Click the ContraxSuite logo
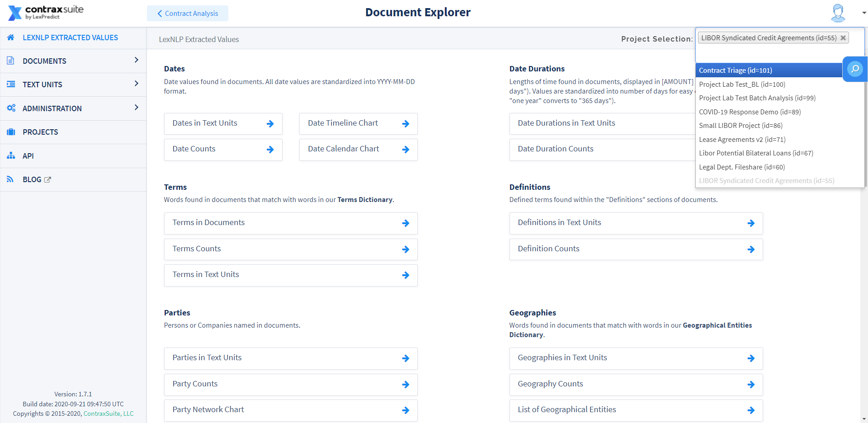 click(x=46, y=13)
